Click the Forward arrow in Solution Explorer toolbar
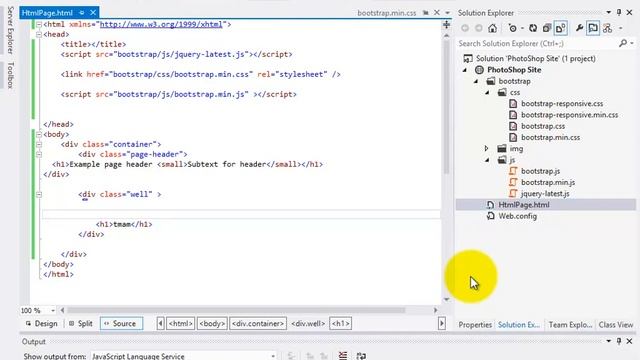The width and height of the screenshot is (640, 360). [478, 28]
